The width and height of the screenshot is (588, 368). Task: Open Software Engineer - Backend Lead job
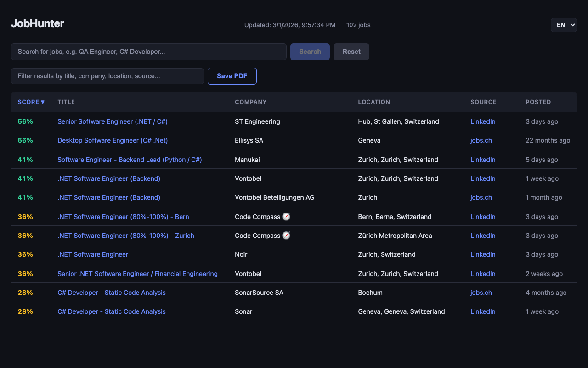[x=130, y=160]
